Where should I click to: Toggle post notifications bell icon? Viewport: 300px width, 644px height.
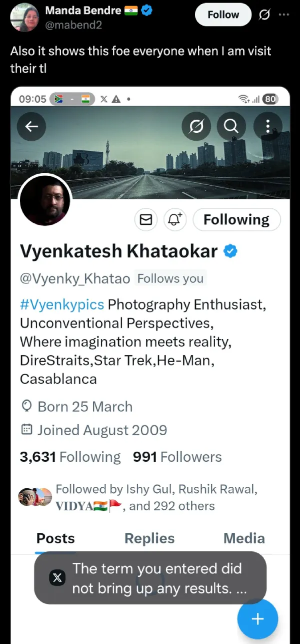(x=175, y=219)
